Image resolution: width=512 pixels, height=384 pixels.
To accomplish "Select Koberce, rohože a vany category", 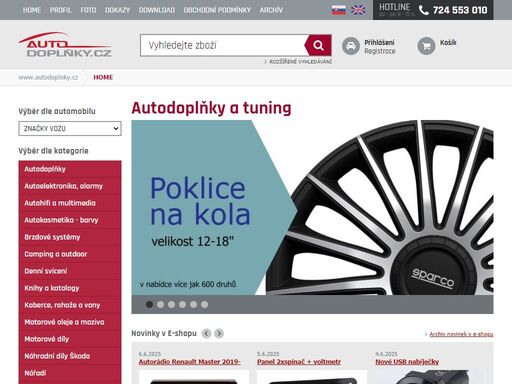I will click(x=70, y=305).
